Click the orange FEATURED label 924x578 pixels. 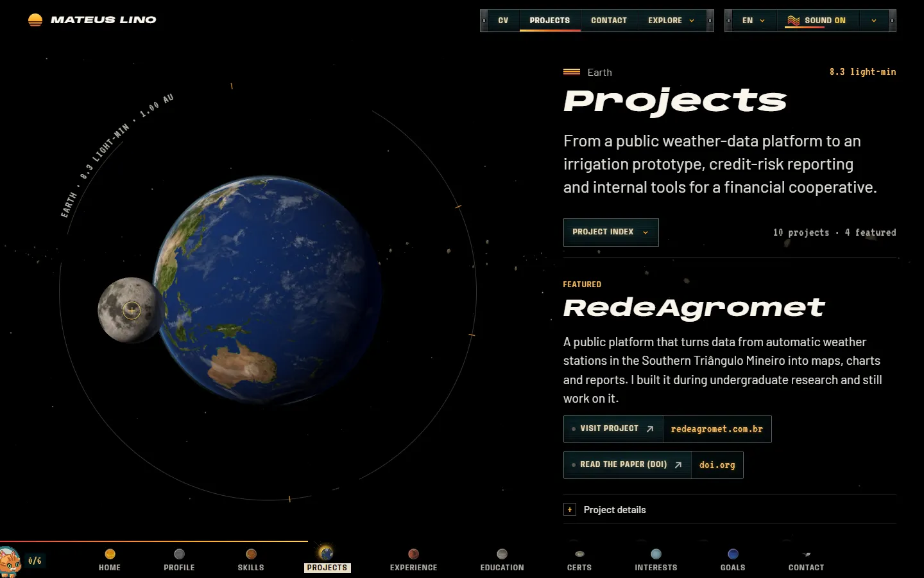[x=582, y=285]
